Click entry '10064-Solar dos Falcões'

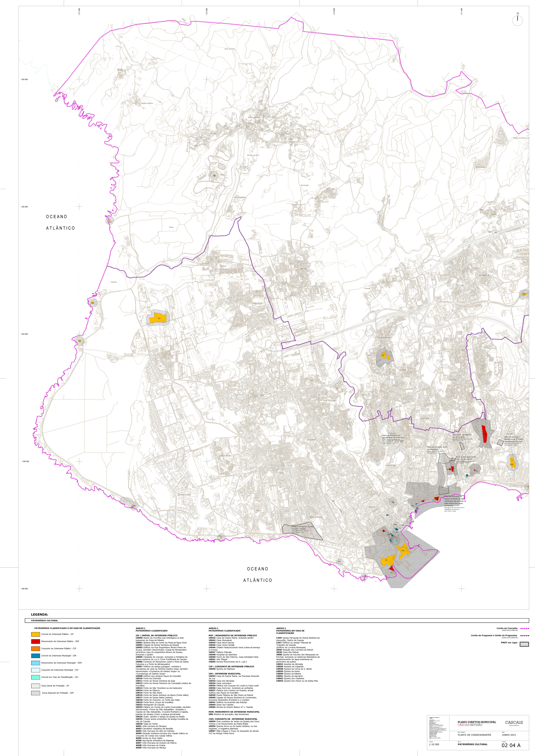click(x=221, y=705)
